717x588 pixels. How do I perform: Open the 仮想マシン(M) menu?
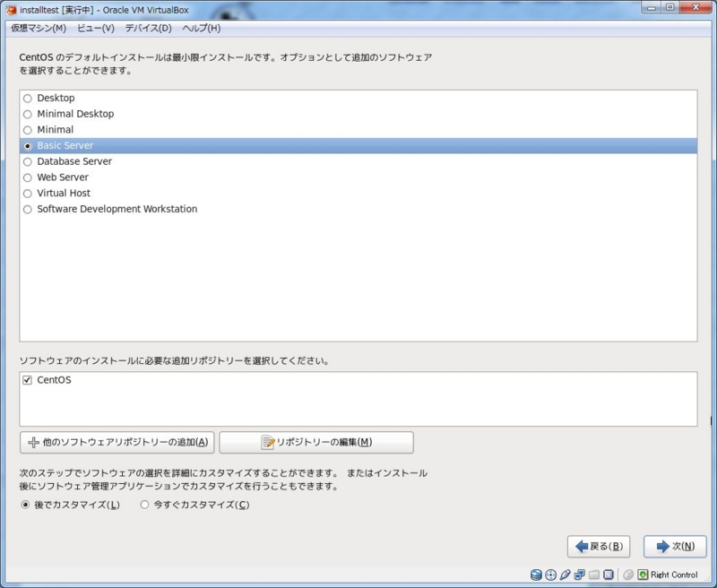[39, 29]
